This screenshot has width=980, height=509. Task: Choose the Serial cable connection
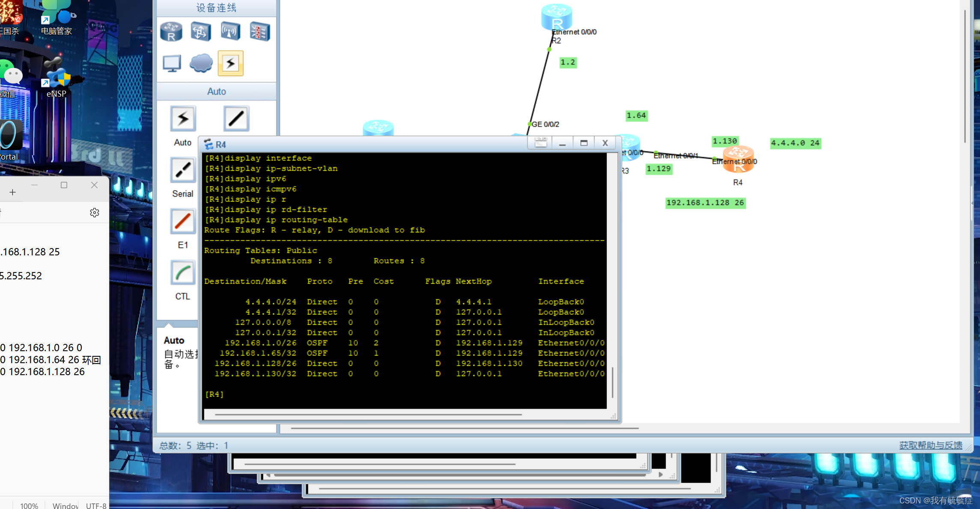coord(183,170)
